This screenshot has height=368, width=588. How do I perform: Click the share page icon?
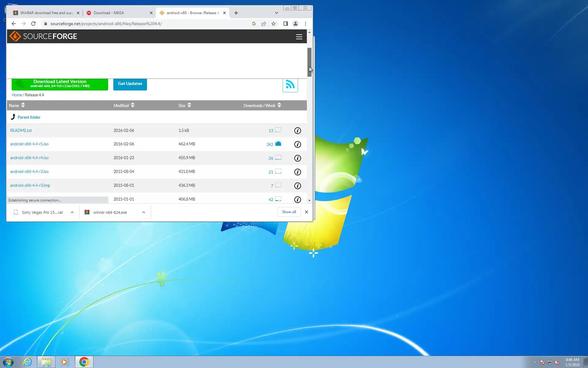pos(263,24)
